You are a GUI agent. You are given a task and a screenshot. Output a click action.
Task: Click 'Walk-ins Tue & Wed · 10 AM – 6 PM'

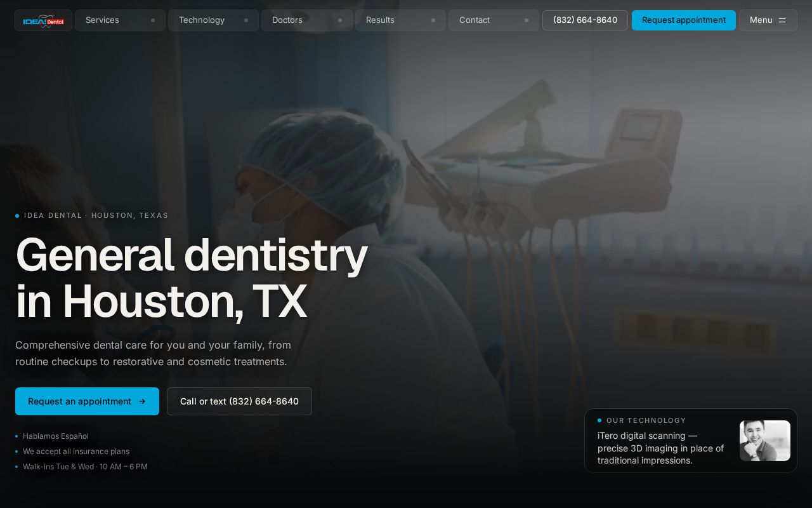85,467
